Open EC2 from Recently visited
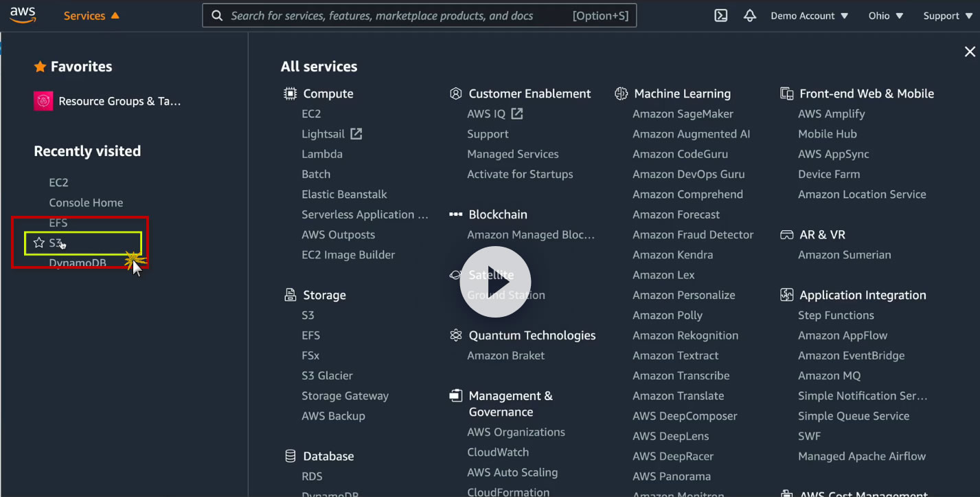Viewport: 980px width, 497px height. (x=59, y=182)
